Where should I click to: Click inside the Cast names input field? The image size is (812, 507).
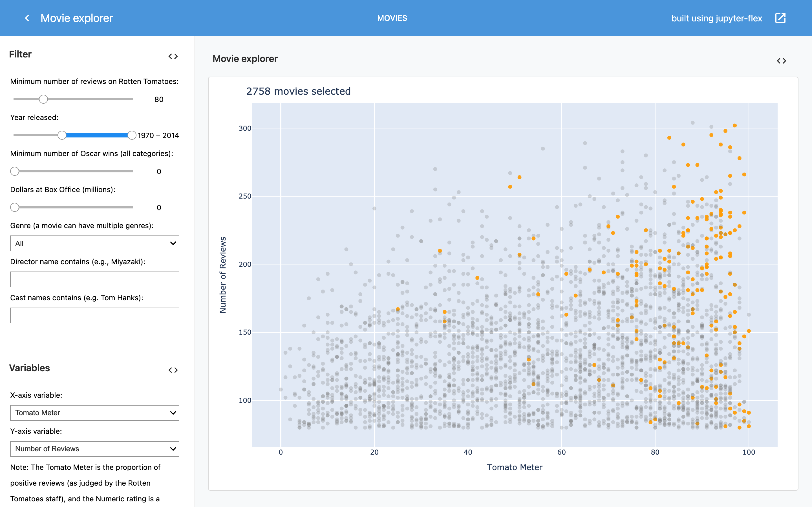pyautogui.click(x=95, y=315)
